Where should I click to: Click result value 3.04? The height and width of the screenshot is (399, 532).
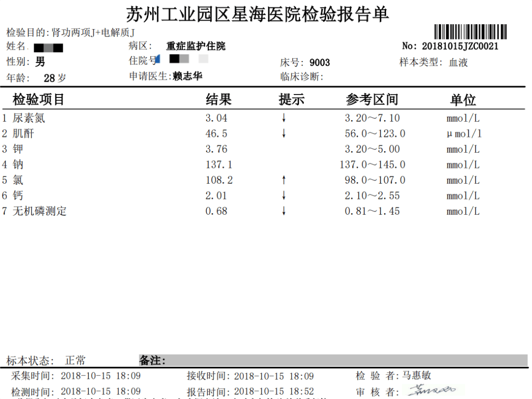click(216, 118)
